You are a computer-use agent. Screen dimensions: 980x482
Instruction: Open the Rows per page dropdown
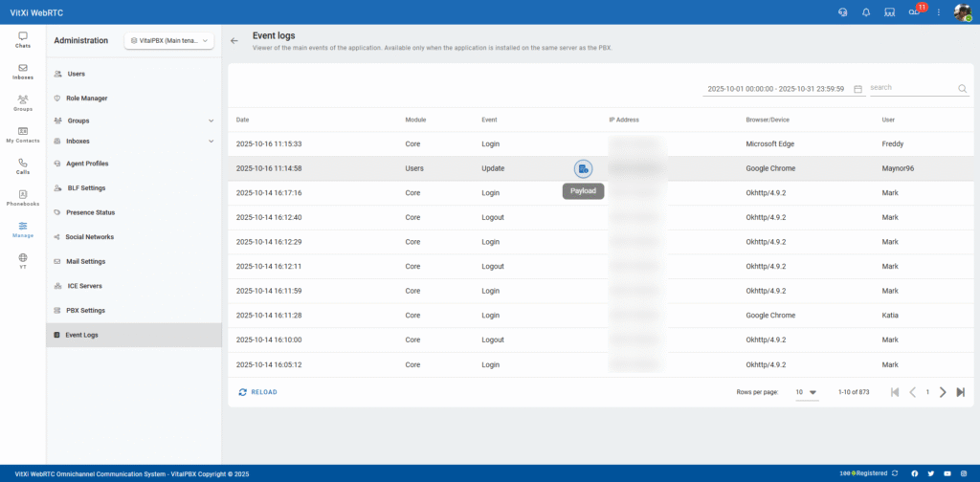click(x=807, y=392)
